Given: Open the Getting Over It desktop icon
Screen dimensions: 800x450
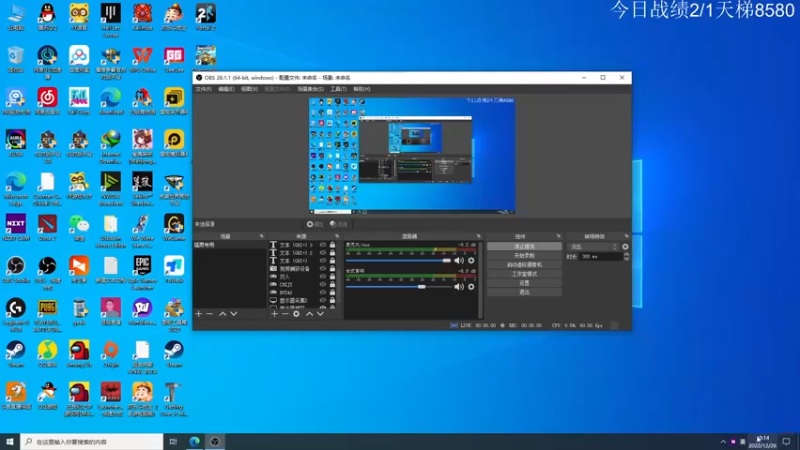Looking at the screenshot, I should tap(174, 399).
